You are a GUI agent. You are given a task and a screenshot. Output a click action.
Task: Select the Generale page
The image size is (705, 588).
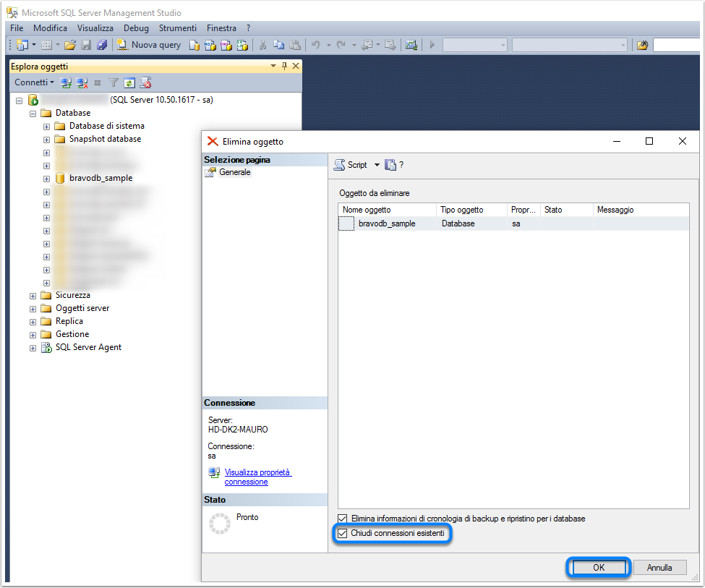[x=235, y=172]
